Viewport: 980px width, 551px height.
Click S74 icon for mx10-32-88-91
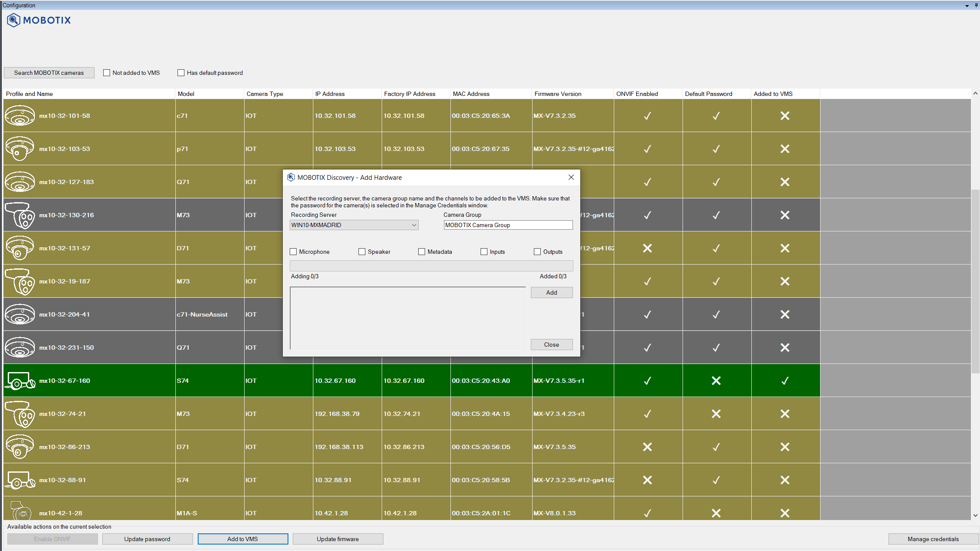pyautogui.click(x=21, y=480)
